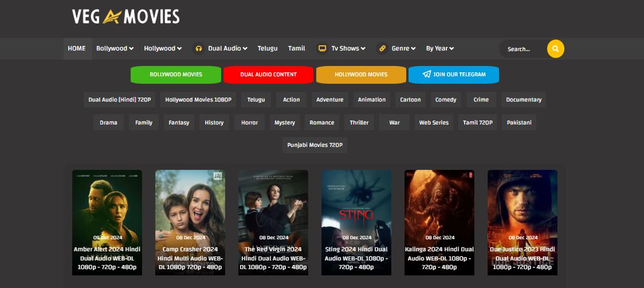The width and height of the screenshot is (644, 288).
Task: Click the yellow search magnifier button
Action: point(555,49)
